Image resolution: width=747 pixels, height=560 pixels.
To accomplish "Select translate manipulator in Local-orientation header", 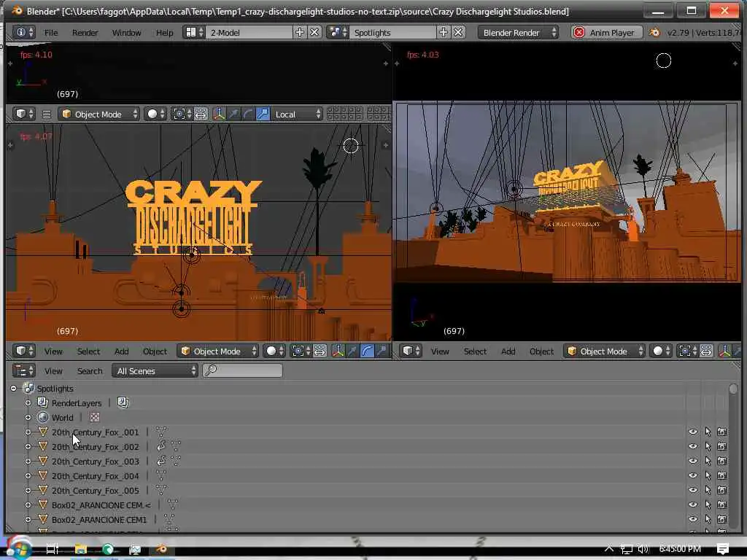I will click(233, 114).
